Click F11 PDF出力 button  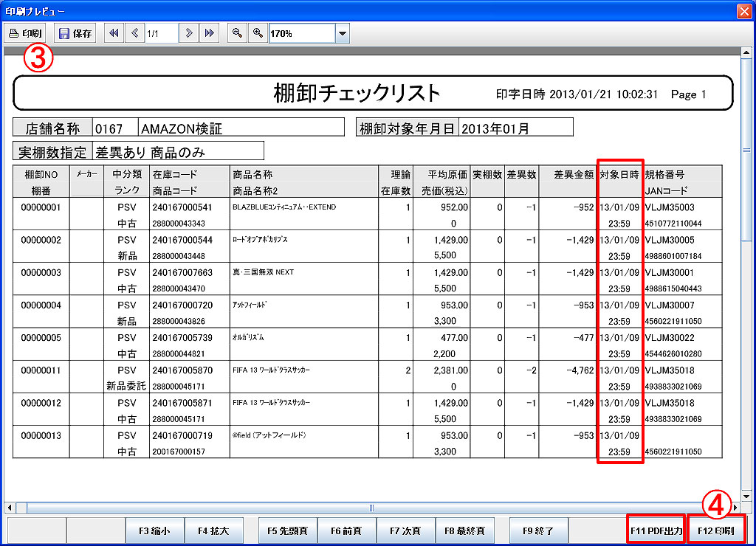[655, 530]
